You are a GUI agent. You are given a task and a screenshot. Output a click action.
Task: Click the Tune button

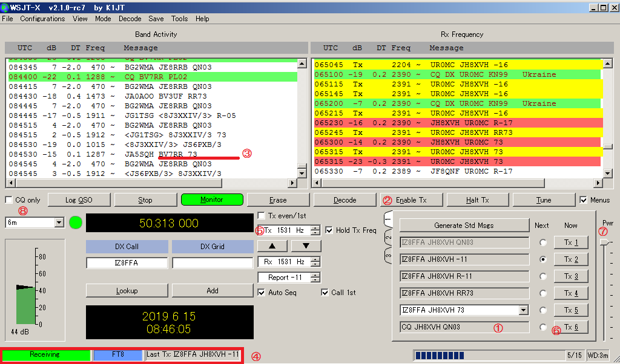pos(544,200)
